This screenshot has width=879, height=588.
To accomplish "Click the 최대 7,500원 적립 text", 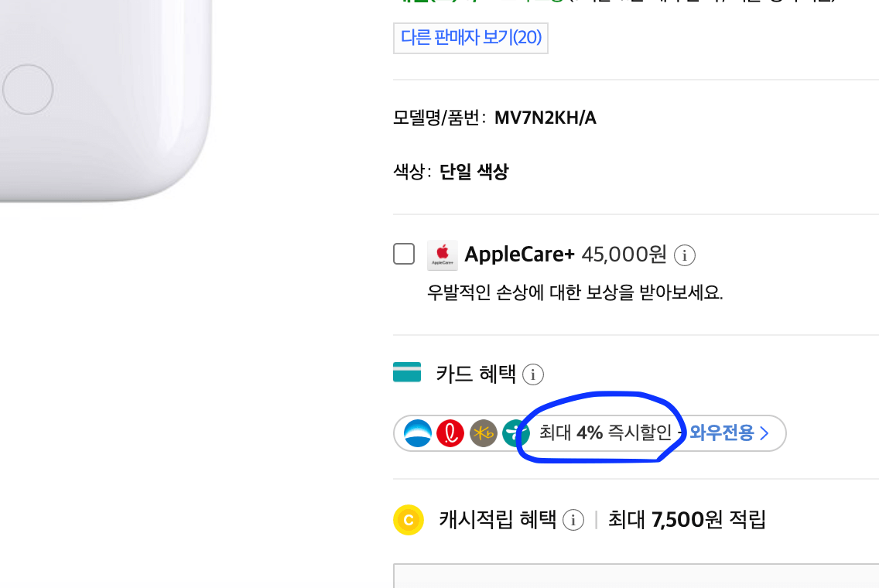I will [686, 520].
